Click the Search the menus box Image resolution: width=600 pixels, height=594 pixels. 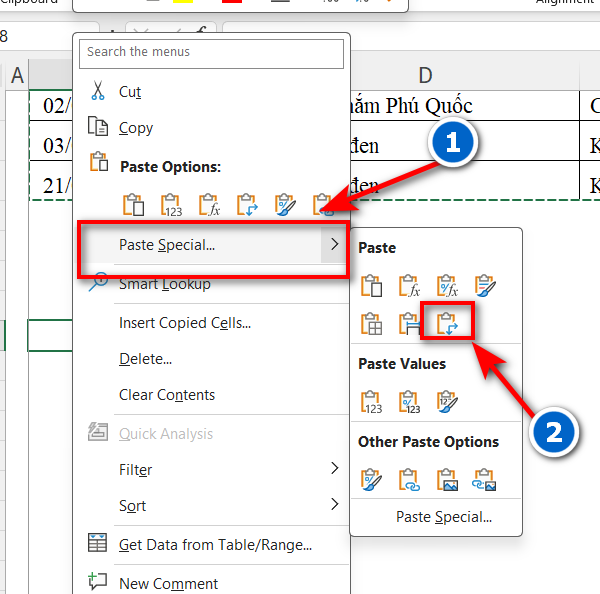click(x=212, y=52)
